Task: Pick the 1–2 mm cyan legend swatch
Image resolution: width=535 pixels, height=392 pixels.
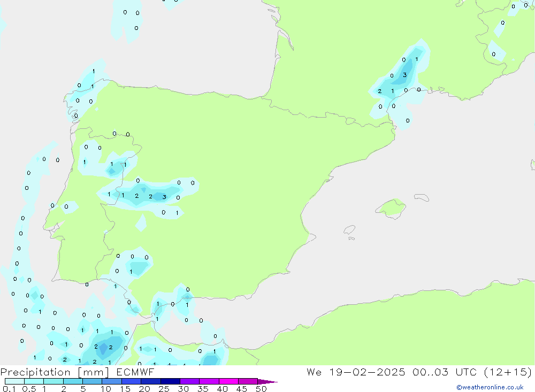Action: tap(53, 381)
